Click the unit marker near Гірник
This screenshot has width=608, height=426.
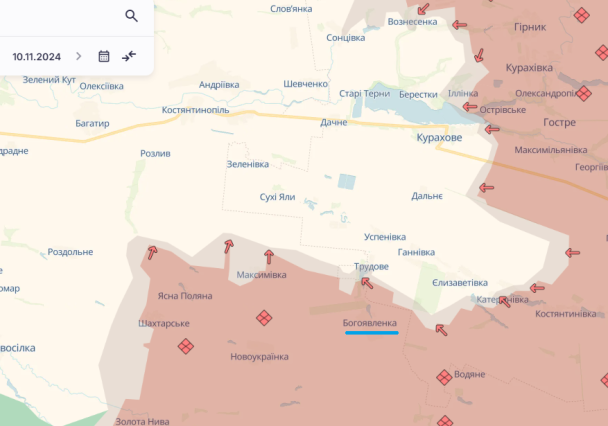(x=581, y=16)
